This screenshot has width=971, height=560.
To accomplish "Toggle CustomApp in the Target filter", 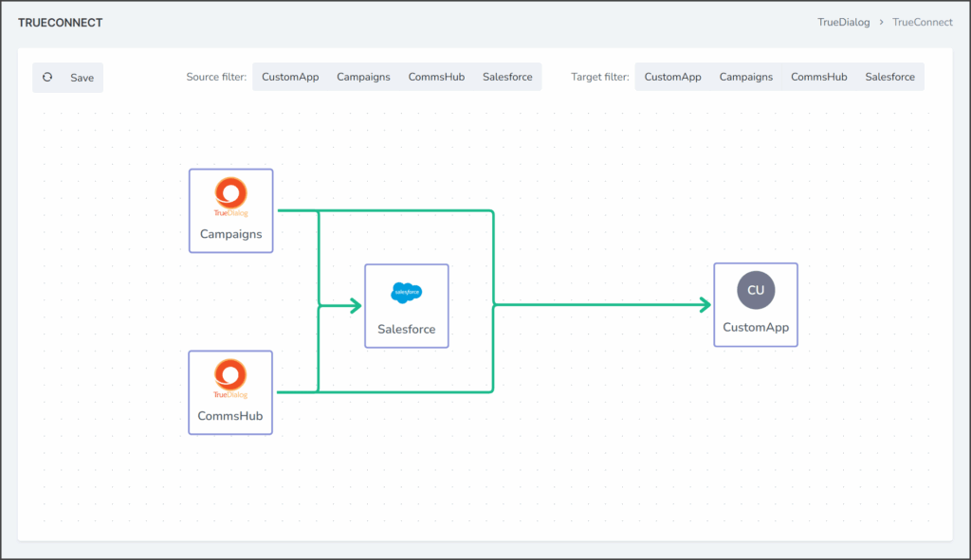I will pyautogui.click(x=672, y=77).
